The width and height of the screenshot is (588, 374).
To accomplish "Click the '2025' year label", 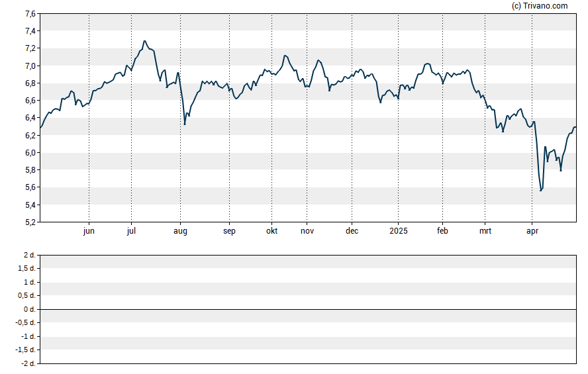I will pyautogui.click(x=398, y=231).
